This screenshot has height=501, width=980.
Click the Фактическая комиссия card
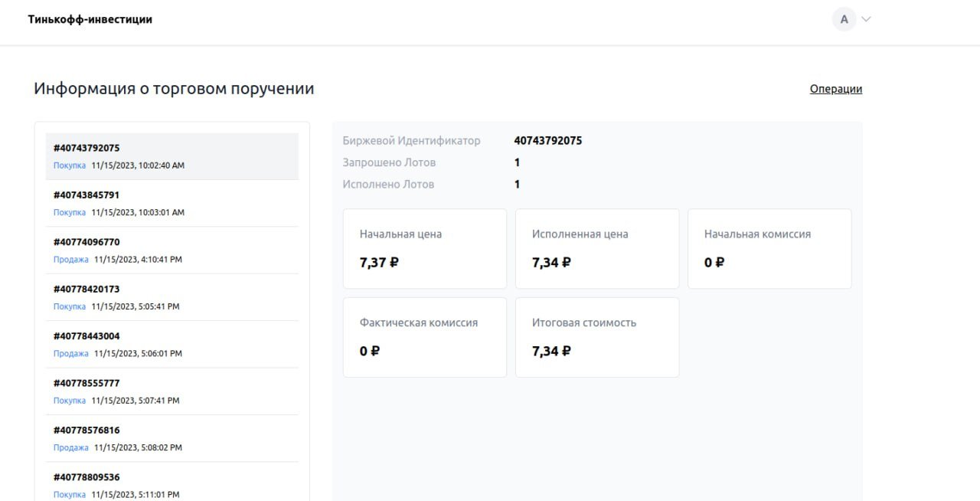(424, 337)
